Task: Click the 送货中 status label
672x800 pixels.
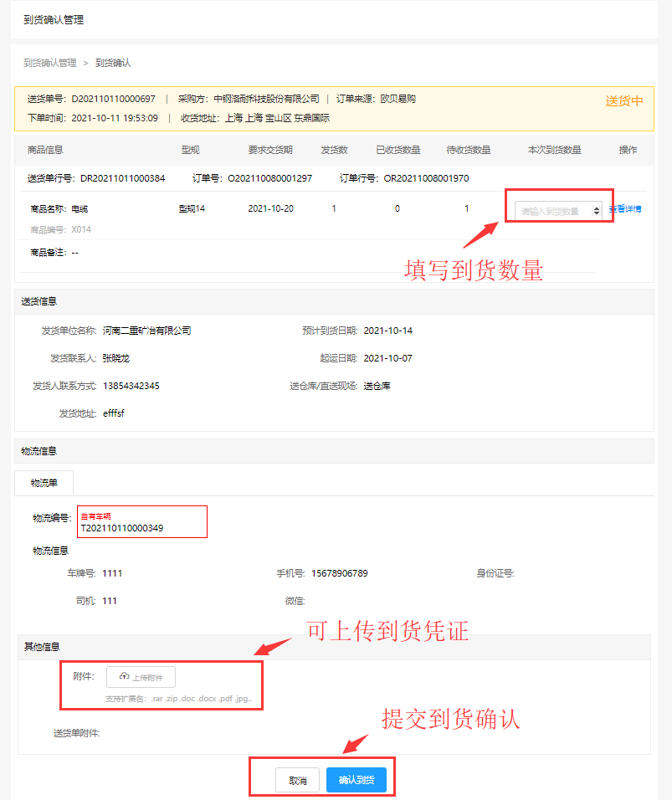Action: pos(623,100)
